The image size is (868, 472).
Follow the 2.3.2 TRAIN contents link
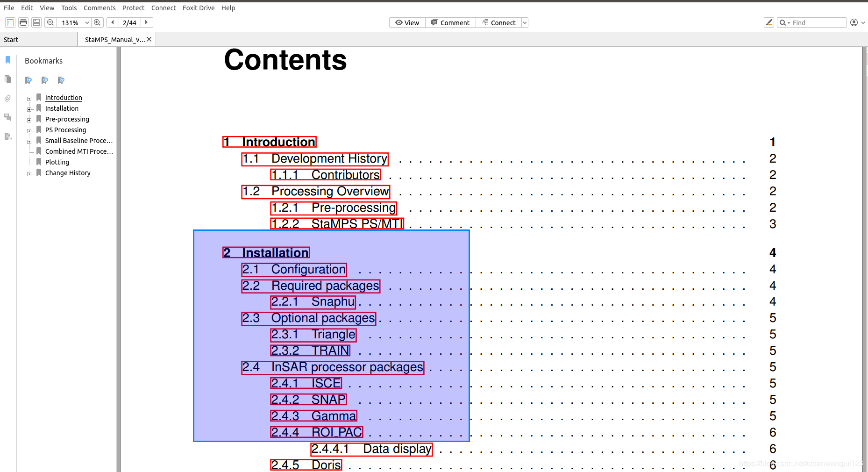click(x=310, y=350)
